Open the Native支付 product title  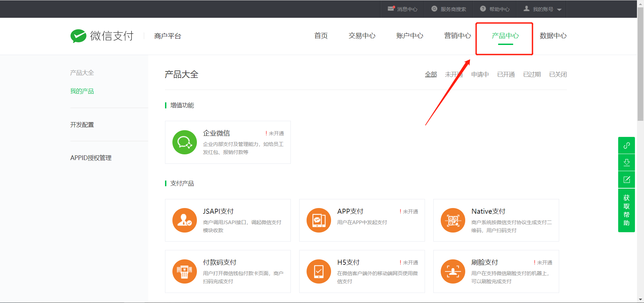tap(488, 211)
